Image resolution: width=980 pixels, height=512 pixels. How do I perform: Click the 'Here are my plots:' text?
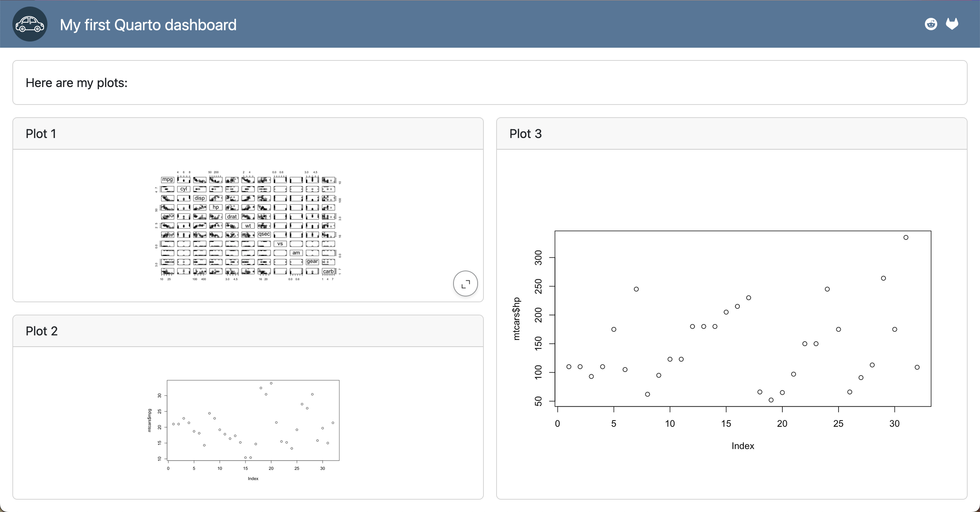point(77,83)
